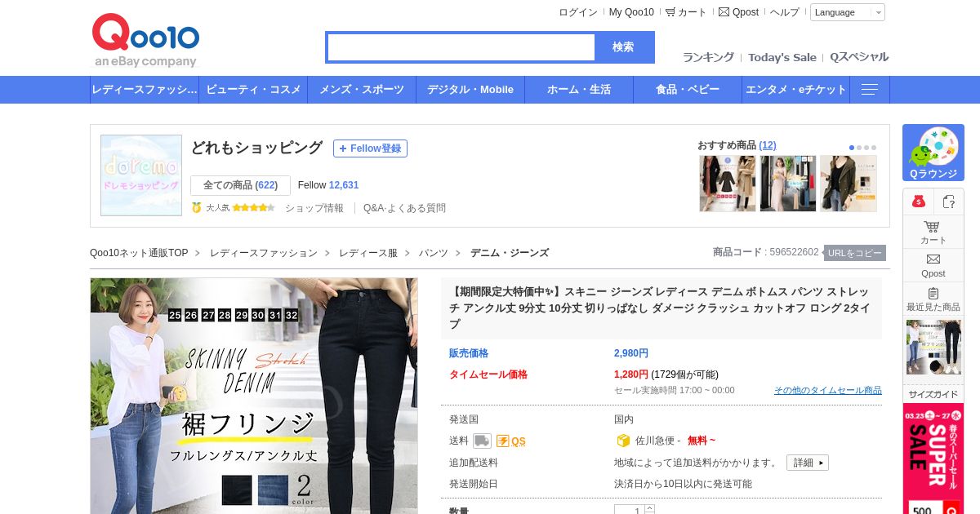This screenshot has height=514, width=980.
Task: Increase quantity with the up stepper arrow
Action: pyautogui.click(x=650, y=507)
